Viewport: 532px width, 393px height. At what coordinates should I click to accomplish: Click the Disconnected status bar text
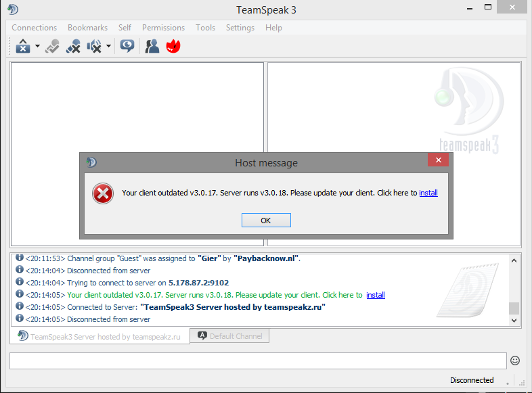click(x=472, y=380)
